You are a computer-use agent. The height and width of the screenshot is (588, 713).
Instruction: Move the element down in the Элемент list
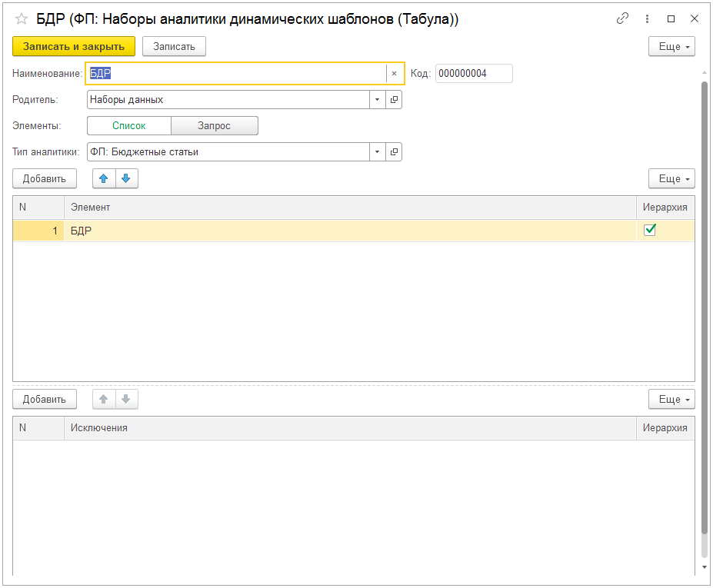tap(126, 178)
